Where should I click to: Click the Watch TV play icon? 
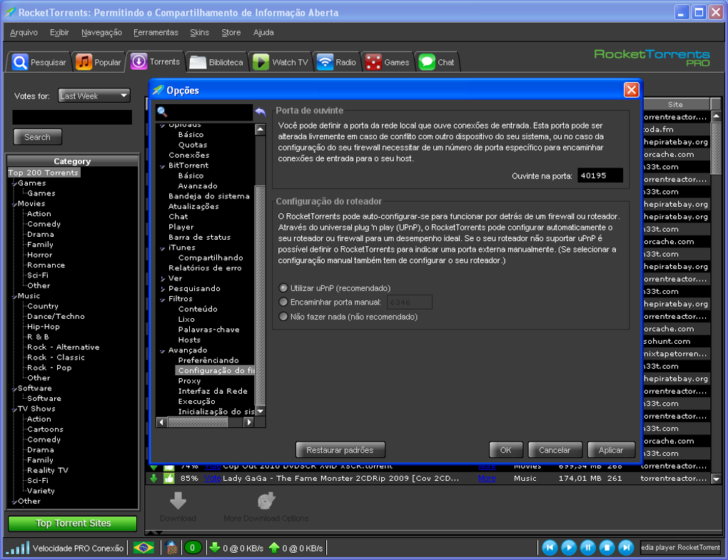[261, 62]
